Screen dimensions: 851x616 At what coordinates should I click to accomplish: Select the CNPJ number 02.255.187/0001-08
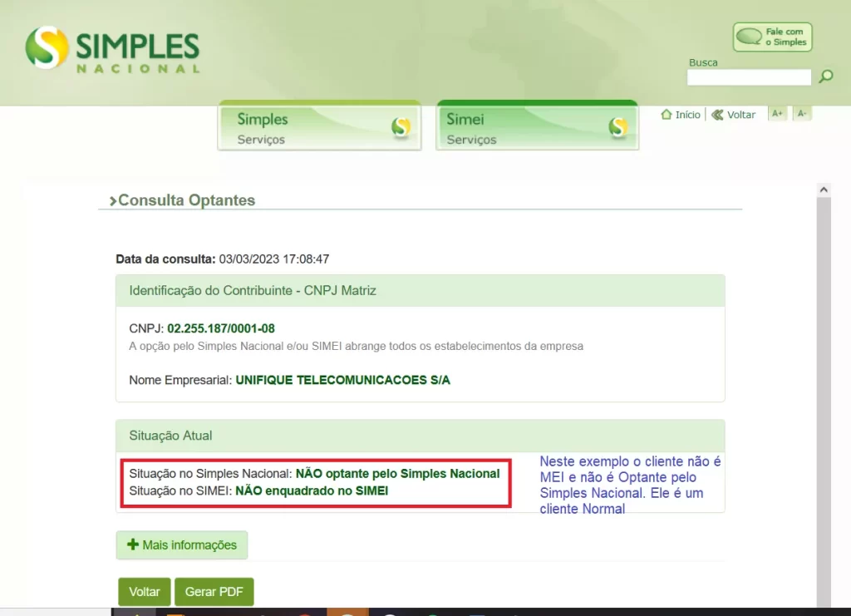(221, 328)
